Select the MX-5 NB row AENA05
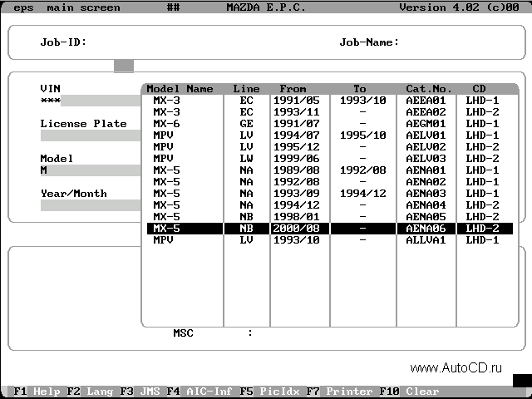Screen dimensions: 532x399 [x=330, y=217]
